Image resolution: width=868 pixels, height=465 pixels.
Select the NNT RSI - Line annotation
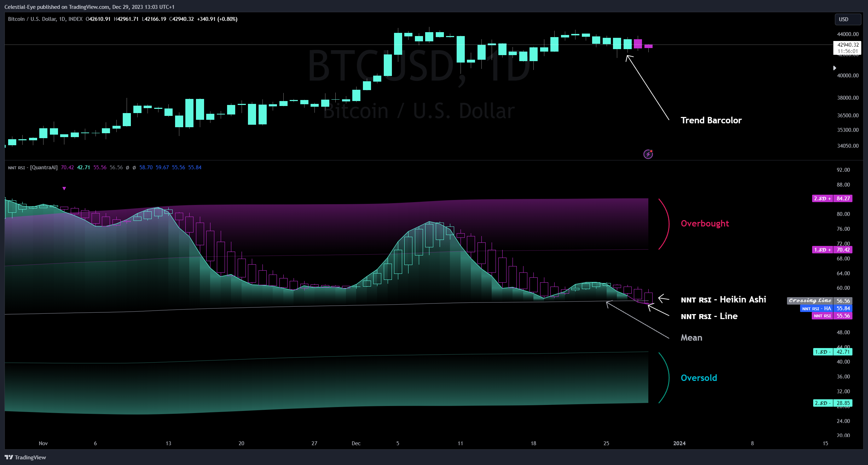pyautogui.click(x=709, y=316)
